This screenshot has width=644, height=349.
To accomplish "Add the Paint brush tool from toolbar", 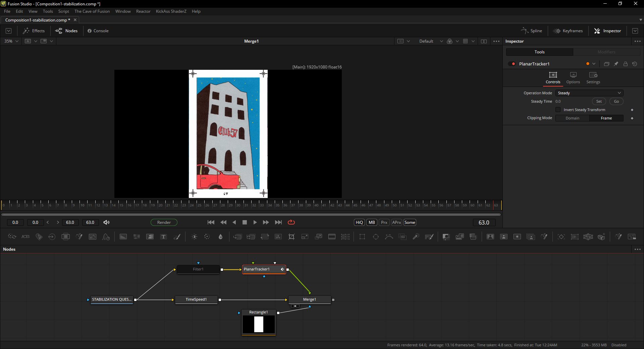I will (177, 237).
